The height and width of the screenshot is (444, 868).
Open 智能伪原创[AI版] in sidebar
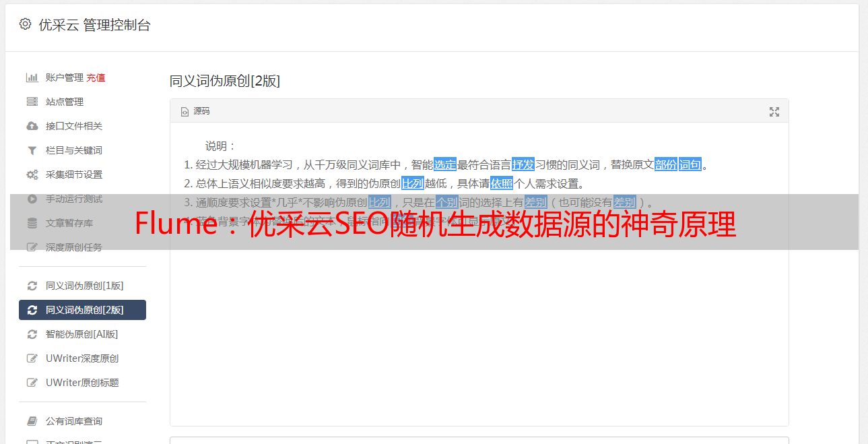82,334
